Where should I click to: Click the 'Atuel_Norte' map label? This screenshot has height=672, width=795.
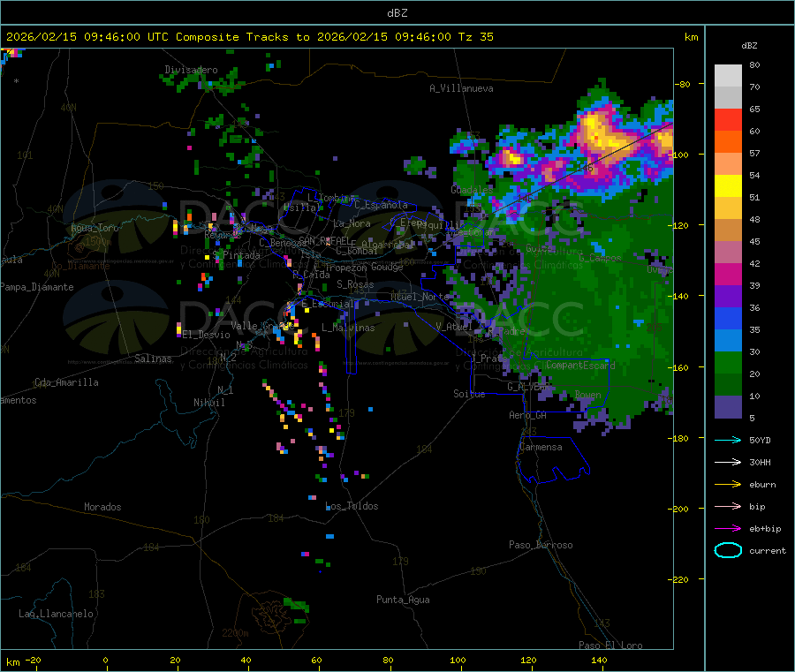pyautogui.click(x=420, y=297)
